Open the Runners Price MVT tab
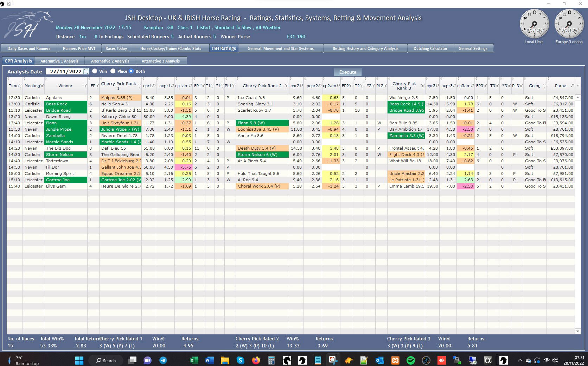588x366 pixels. point(79,48)
